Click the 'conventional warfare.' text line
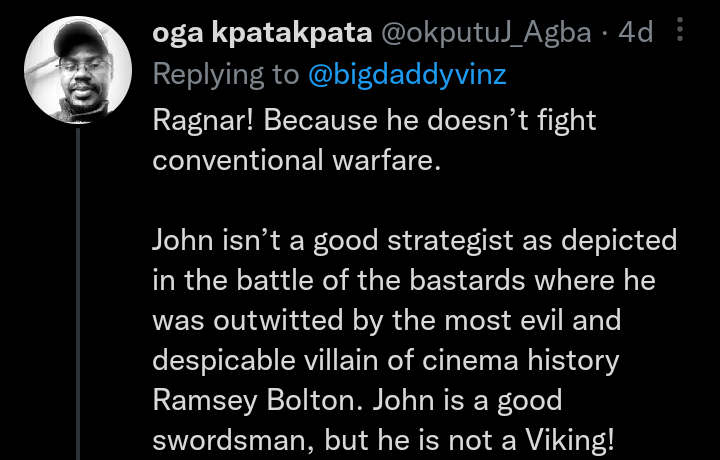Image resolution: width=720 pixels, height=460 pixels. click(296, 161)
